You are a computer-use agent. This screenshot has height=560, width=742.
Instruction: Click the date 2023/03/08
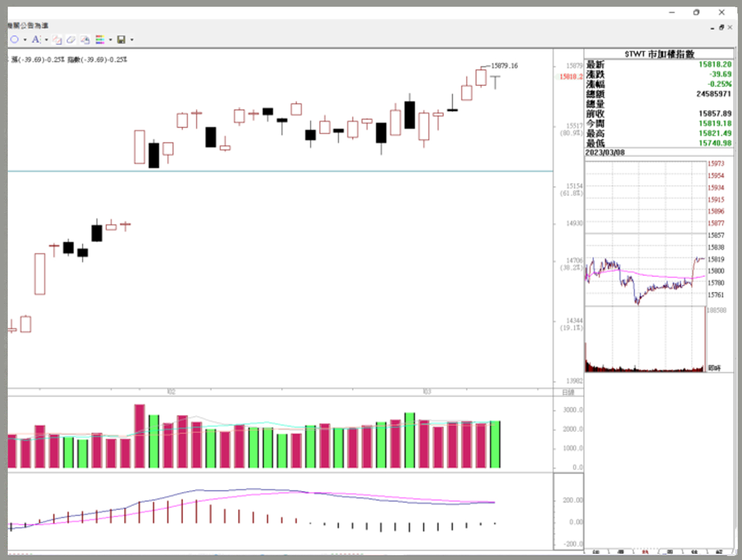point(605,152)
